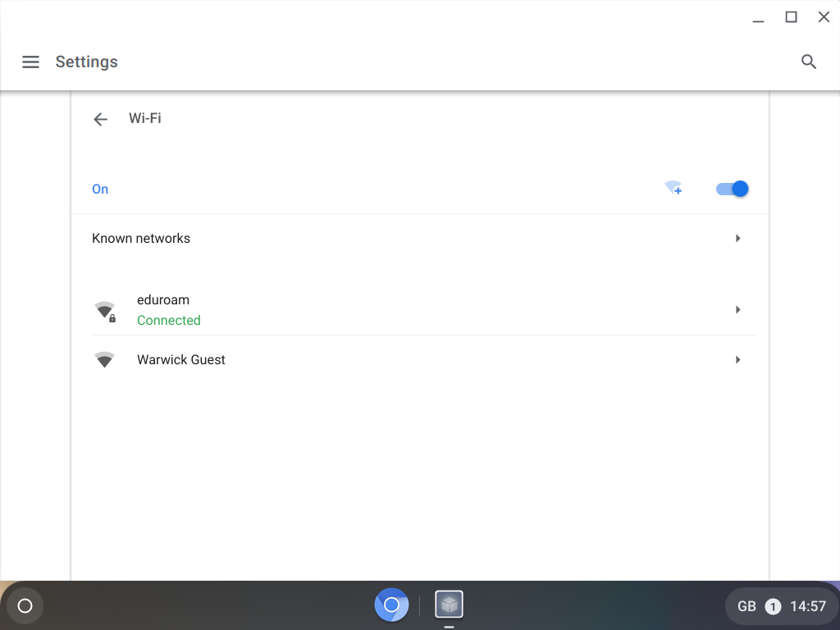Screen dimensions: 840x630
Task: Click the green Connected status text
Action: (x=169, y=321)
